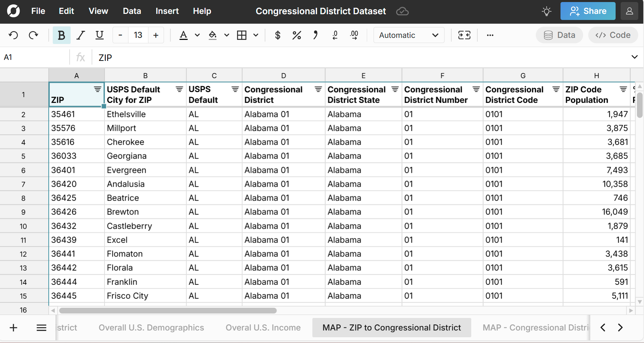Image resolution: width=644 pixels, height=343 pixels.
Task: Expand the borders dropdown arrow
Action: coord(256,35)
